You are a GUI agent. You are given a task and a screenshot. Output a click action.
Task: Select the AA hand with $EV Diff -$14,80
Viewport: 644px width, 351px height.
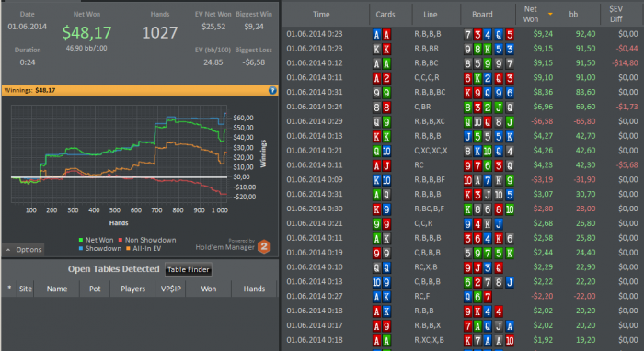463,63
